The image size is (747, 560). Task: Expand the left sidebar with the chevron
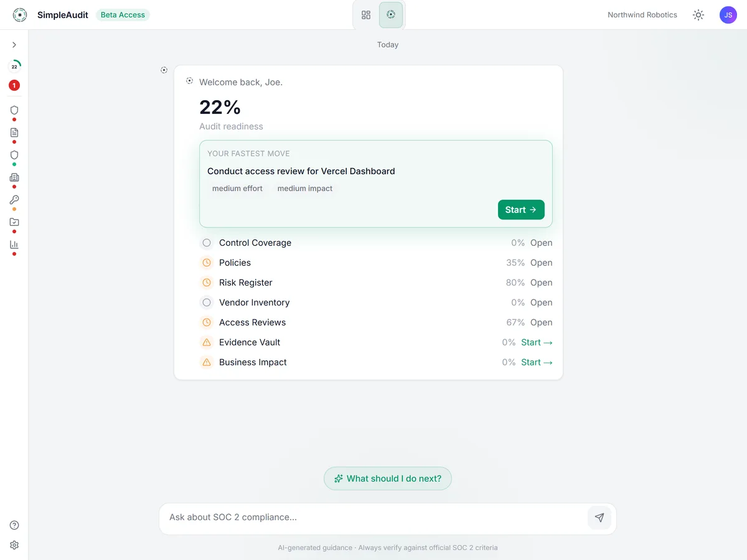[14, 45]
